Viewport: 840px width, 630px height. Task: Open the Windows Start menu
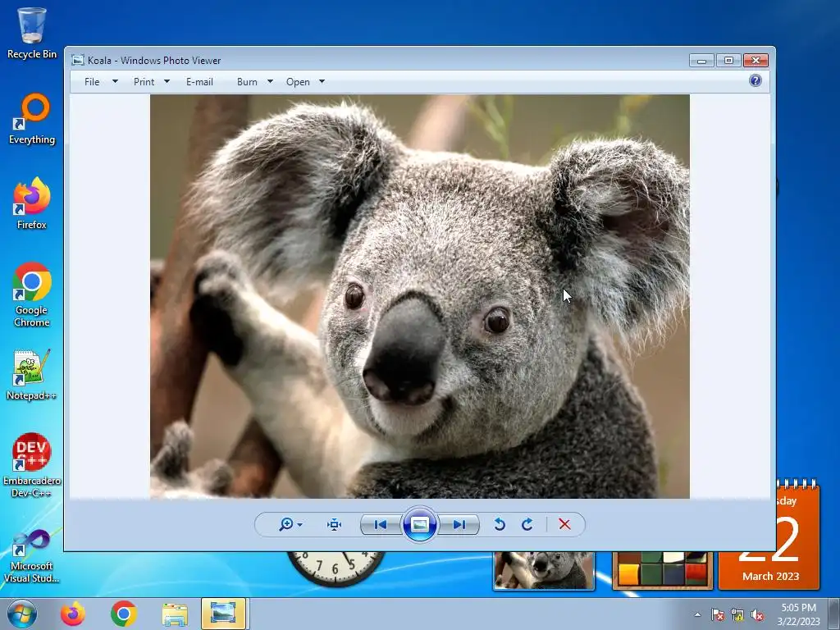pos(21,614)
